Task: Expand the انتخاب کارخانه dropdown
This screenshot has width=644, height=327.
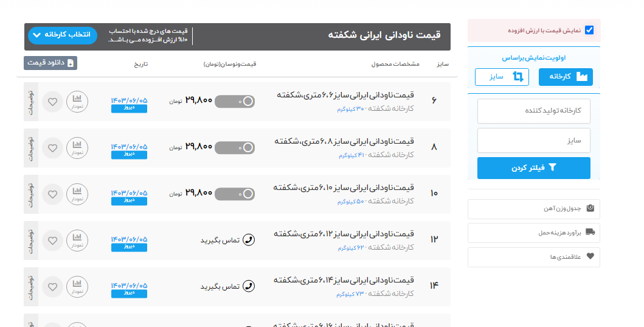Action: point(63,35)
